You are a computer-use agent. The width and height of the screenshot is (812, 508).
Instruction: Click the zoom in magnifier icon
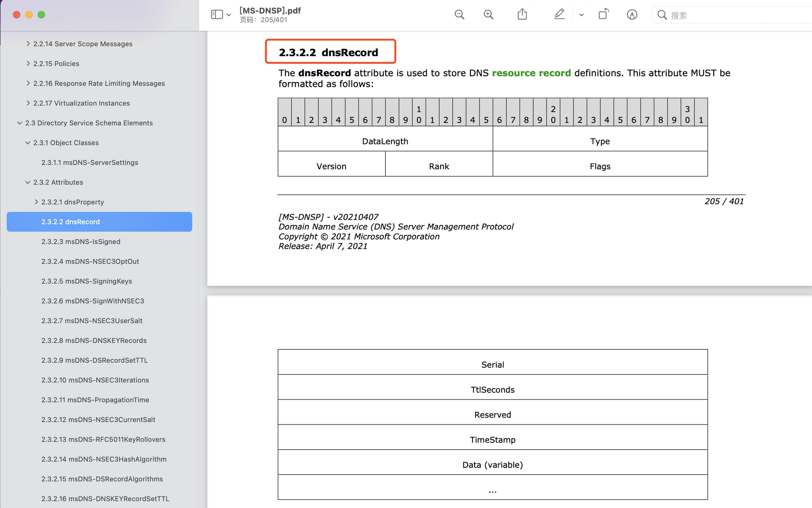click(488, 15)
